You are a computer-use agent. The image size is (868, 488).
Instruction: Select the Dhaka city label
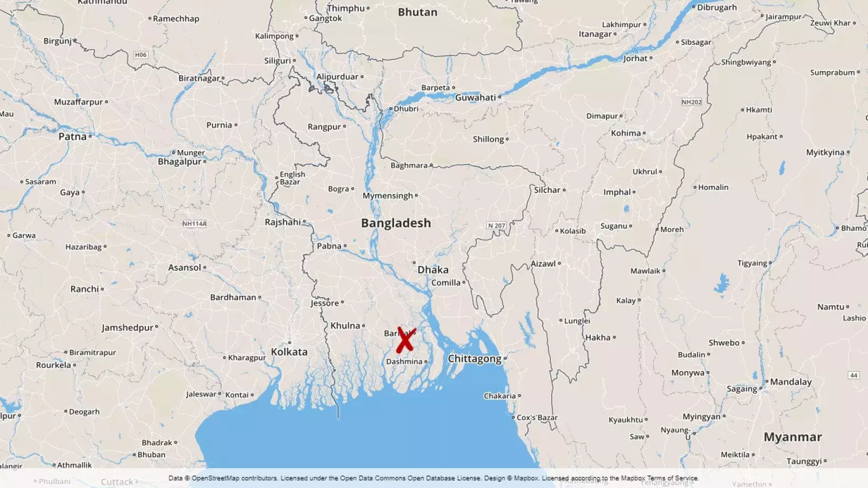pos(433,270)
